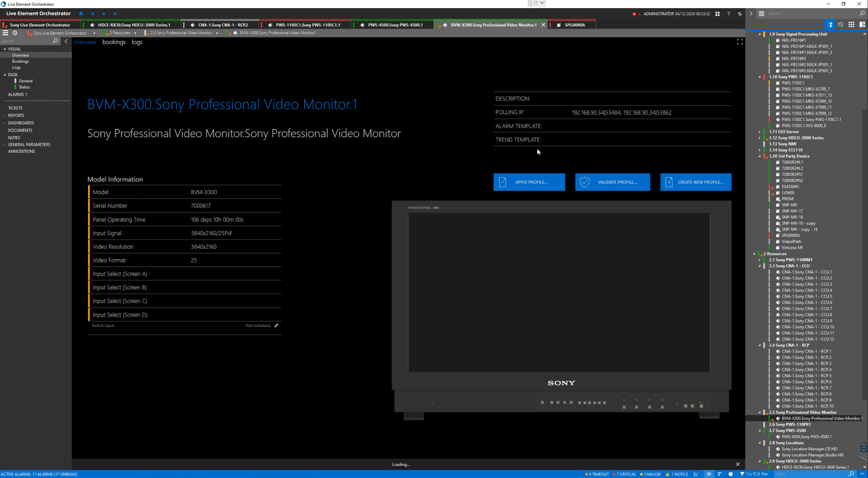Select SPG8000A in the right tree
Screen dimensions: 868x478
pos(791,235)
